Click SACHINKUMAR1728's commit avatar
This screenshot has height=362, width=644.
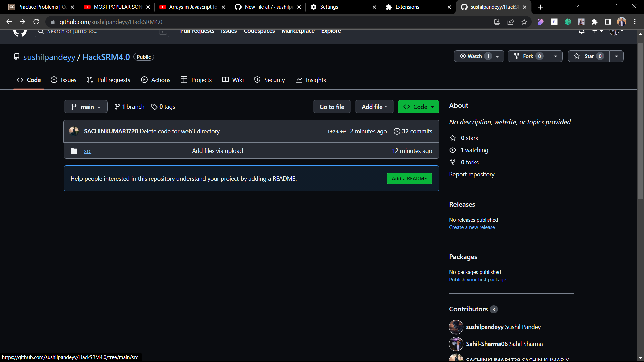click(x=74, y=131)
